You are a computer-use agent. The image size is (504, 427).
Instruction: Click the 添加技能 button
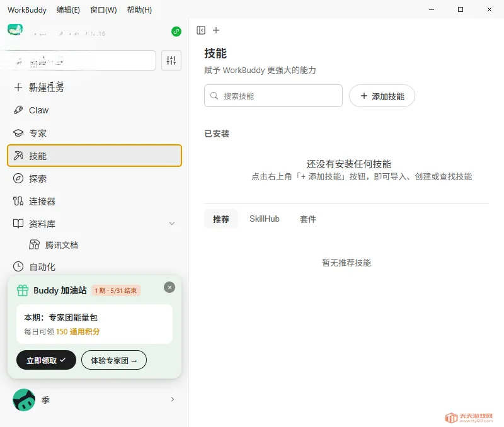point(382,96)
